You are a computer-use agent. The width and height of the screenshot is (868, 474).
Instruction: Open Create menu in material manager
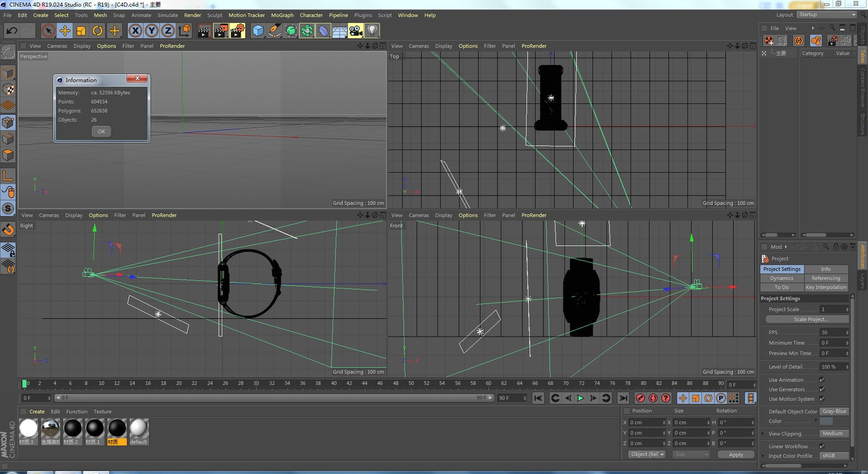[x=37, y=412]
